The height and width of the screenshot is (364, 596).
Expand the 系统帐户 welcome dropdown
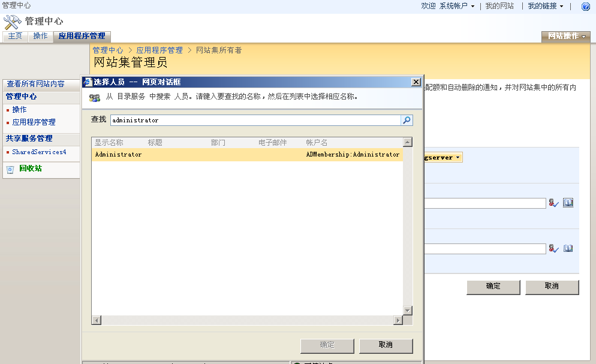(x=457, y=6)
